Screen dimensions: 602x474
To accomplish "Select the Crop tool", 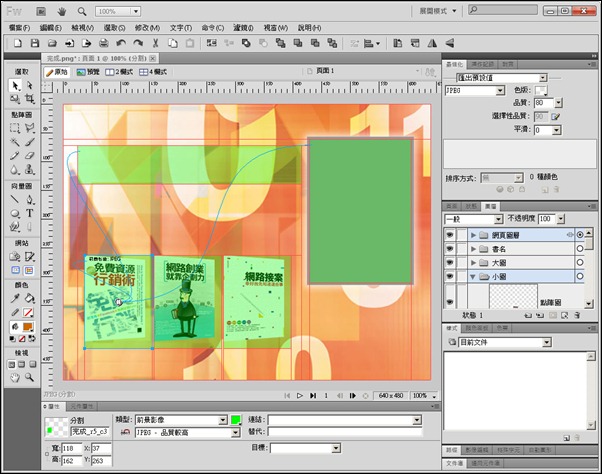I will pos(30,100).
